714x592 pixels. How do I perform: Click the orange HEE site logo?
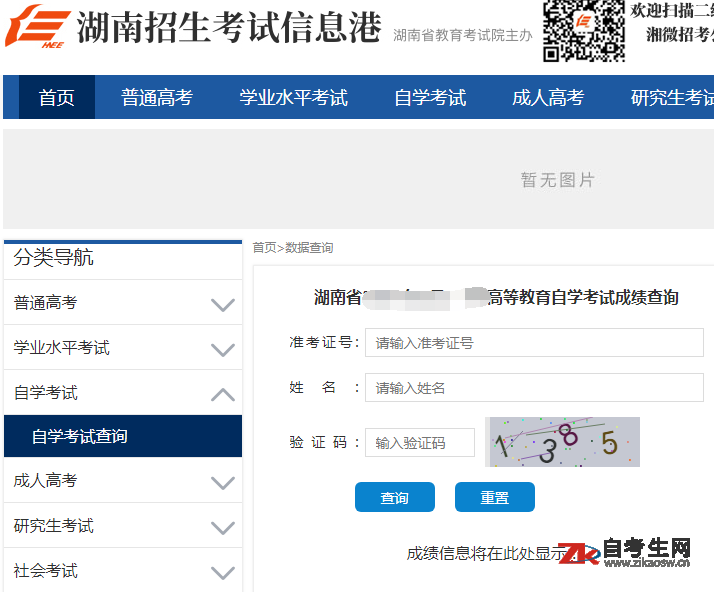point(37,26)
